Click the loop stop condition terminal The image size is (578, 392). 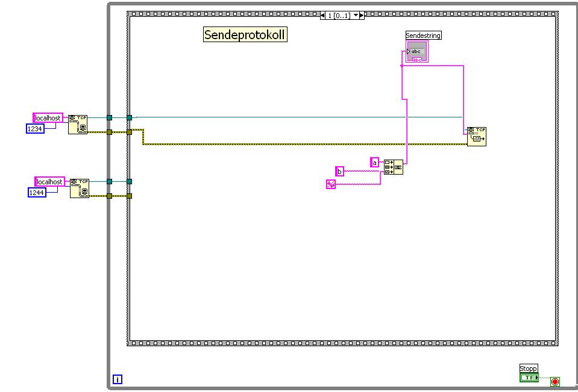(x=555, y=382)
